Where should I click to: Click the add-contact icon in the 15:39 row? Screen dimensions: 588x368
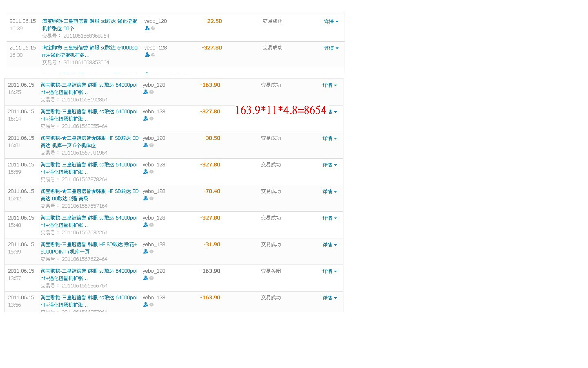(x=145, y=251)
